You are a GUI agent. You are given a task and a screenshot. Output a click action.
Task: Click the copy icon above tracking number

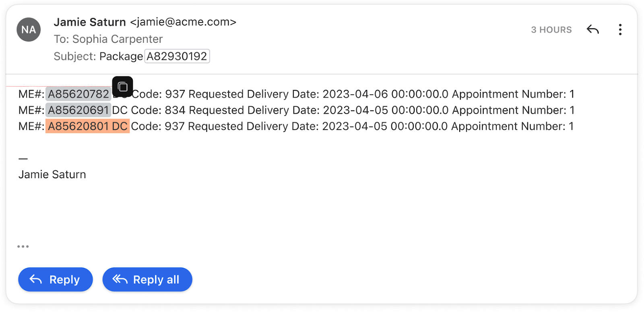click(x=122, y=87)
